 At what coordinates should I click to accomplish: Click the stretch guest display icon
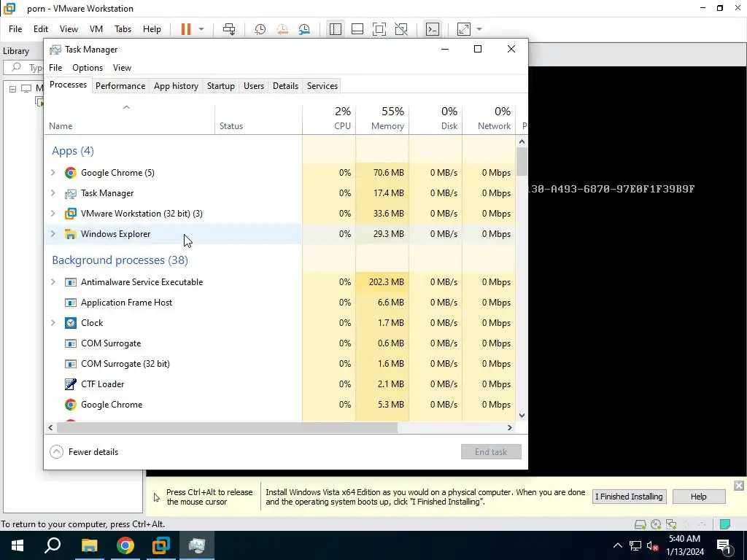[x=464, y=29]
